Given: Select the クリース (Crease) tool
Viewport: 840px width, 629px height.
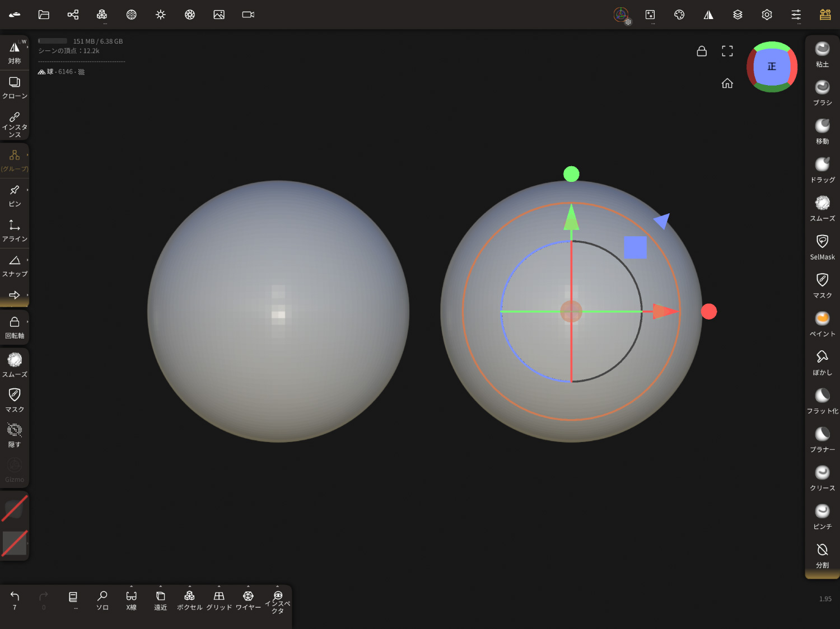Looking at the screenshot, I should coord(822,478).
